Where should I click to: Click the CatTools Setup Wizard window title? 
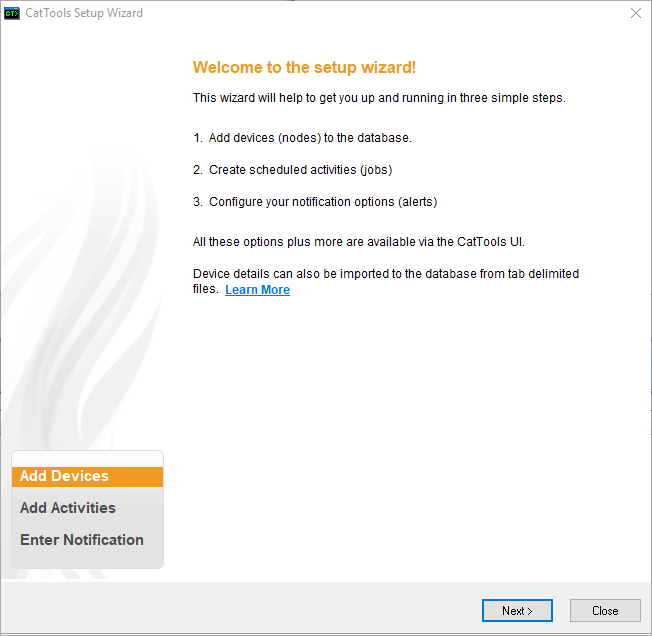pos(84,13)
